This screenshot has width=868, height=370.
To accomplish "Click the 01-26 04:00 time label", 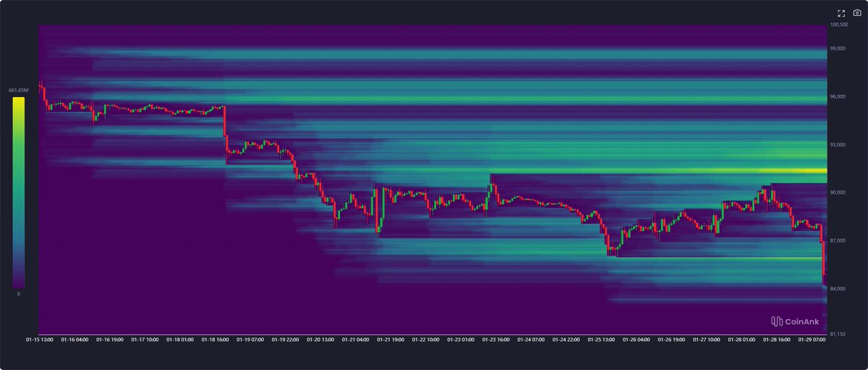I will (637, 340).
